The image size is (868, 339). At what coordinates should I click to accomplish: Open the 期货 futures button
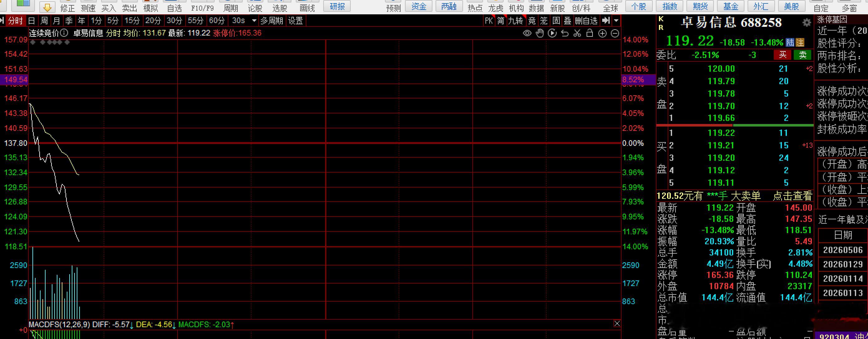[700, 6]
